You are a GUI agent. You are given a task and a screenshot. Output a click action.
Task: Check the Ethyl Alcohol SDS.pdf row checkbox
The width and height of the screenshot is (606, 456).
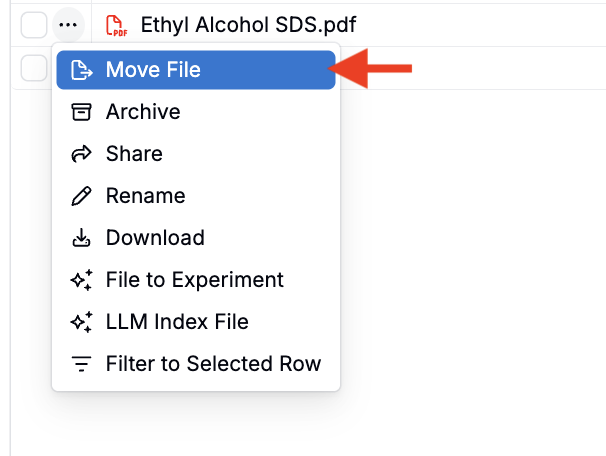(x=34, y=25)
